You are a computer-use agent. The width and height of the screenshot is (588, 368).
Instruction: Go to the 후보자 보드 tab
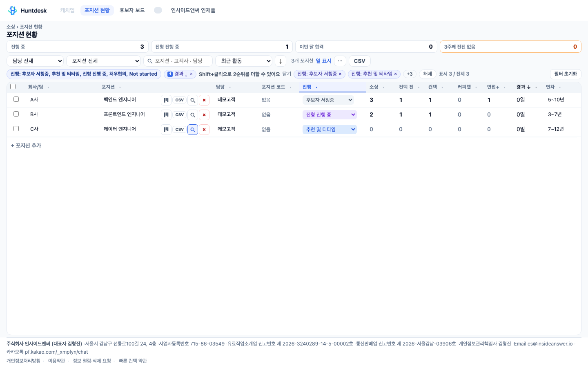click(x=132, y=10)
